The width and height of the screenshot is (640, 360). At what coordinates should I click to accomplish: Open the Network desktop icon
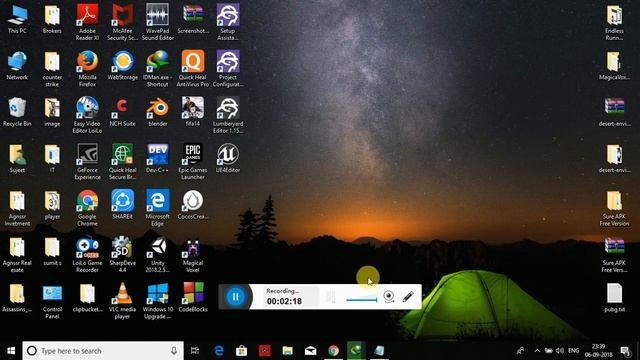pyautogui.click(x=17, y=65)
